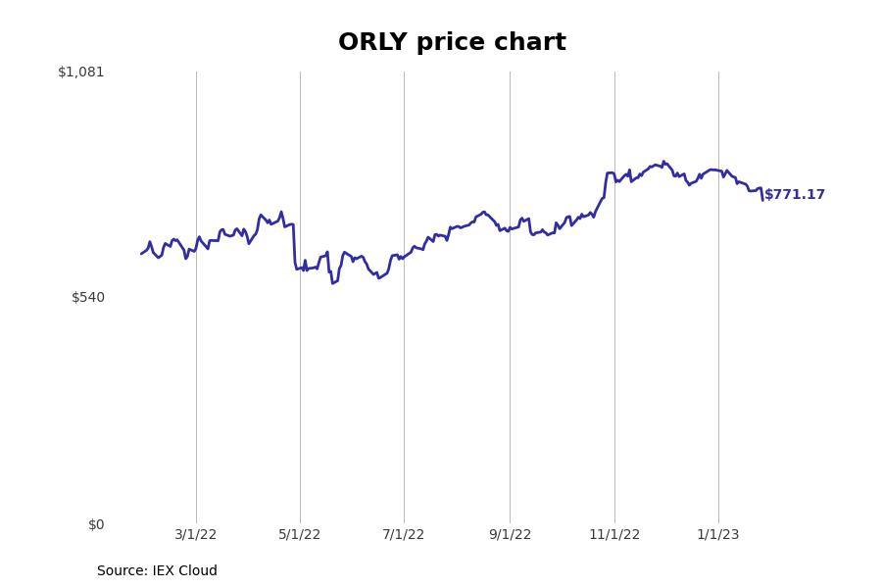
Task: Select the $771.17 latest price label
Action: pos(794,195)
